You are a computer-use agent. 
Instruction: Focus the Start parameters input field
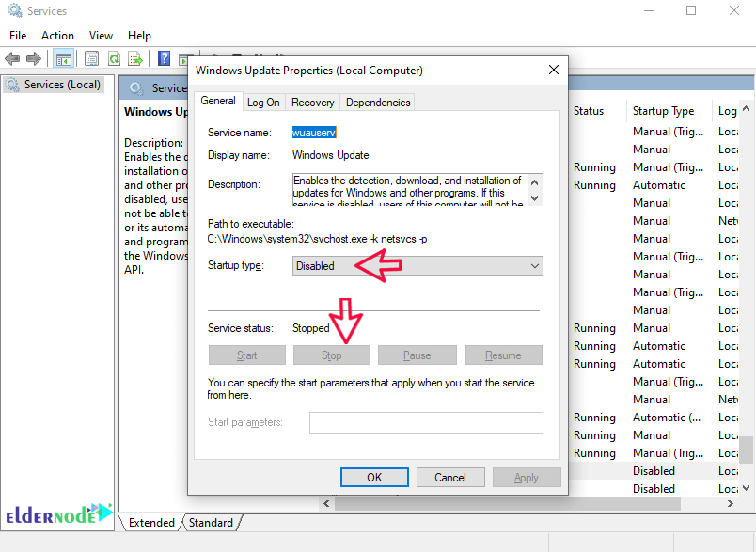coord(426,422)
